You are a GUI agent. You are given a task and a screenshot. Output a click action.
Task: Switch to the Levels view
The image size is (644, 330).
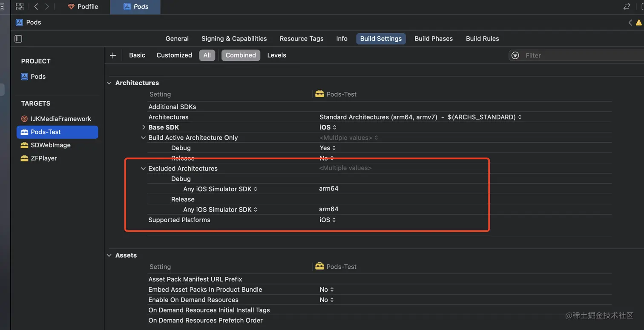tap(277, 55)
